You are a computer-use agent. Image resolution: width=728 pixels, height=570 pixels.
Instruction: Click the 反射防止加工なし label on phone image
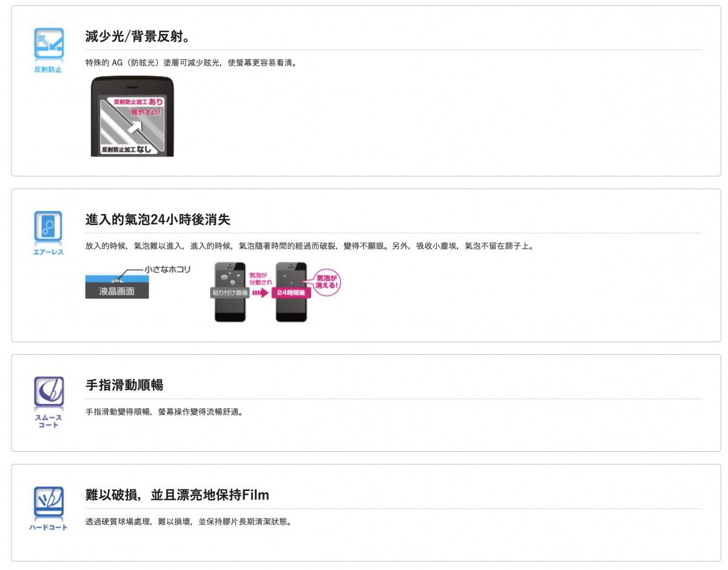click(127, 149)
